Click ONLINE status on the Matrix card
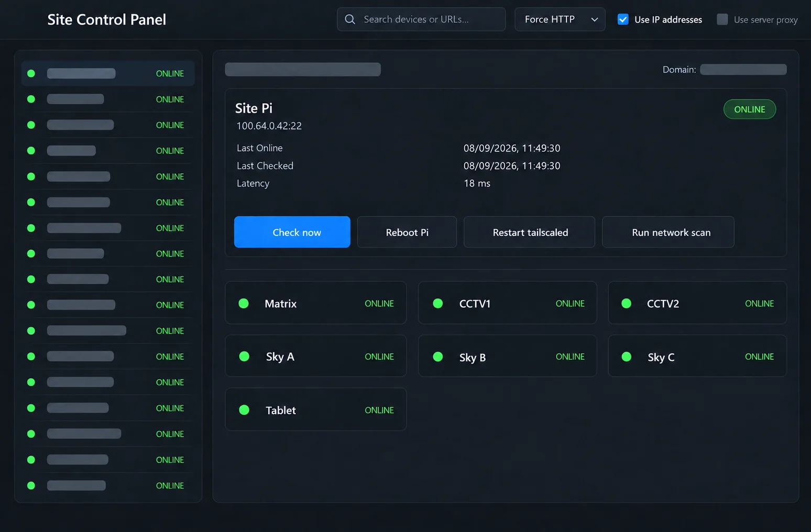The width and height of the screenshot is (811, 532). pos(379,304)
